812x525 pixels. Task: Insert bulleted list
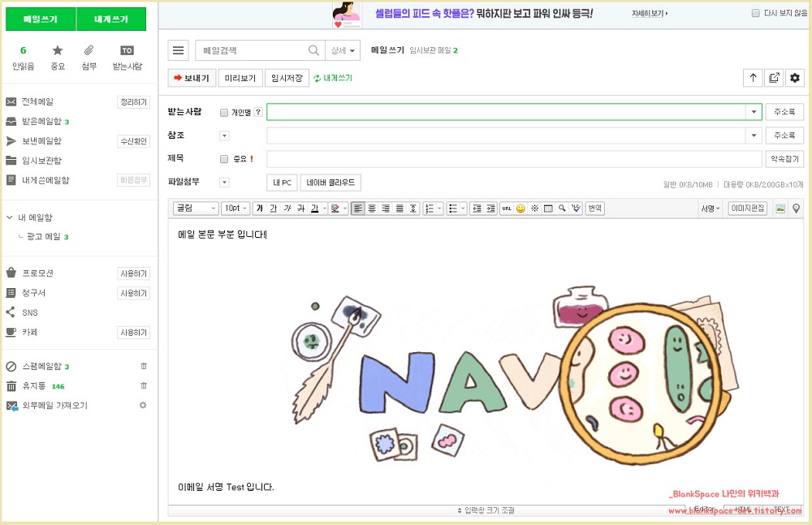[x=453, y=209]
